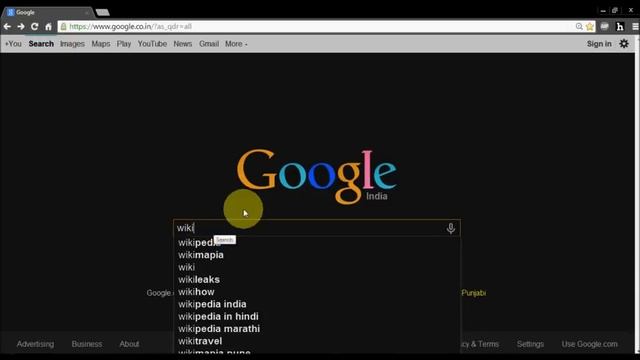640x360 pixels.
Task: Bookmark this page with the star icon
Action: tap(589, 27)
